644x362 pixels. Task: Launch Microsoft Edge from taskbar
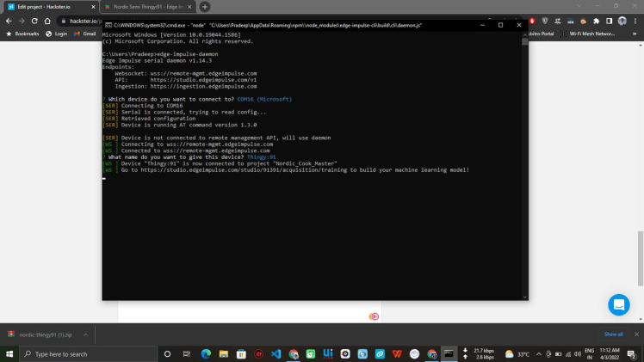click(206, 353)
